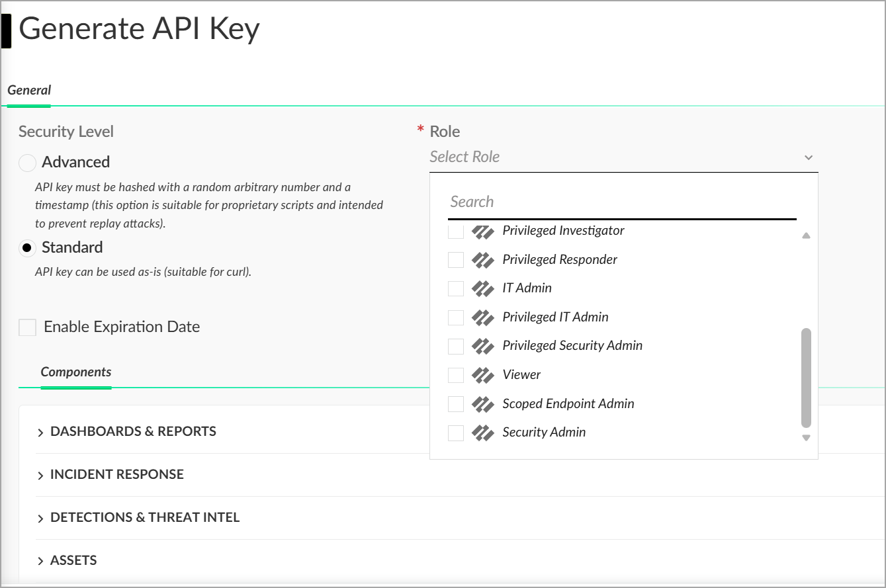This screenshot has width=886, height=588.
Task: Click the icon beside Scoped Endpoint Admin
Action: click(483, 404)
